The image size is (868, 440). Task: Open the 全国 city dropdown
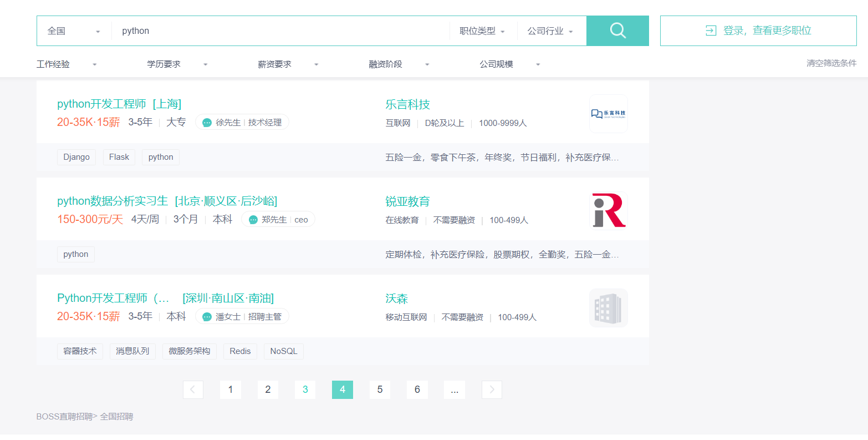point(74,31)
